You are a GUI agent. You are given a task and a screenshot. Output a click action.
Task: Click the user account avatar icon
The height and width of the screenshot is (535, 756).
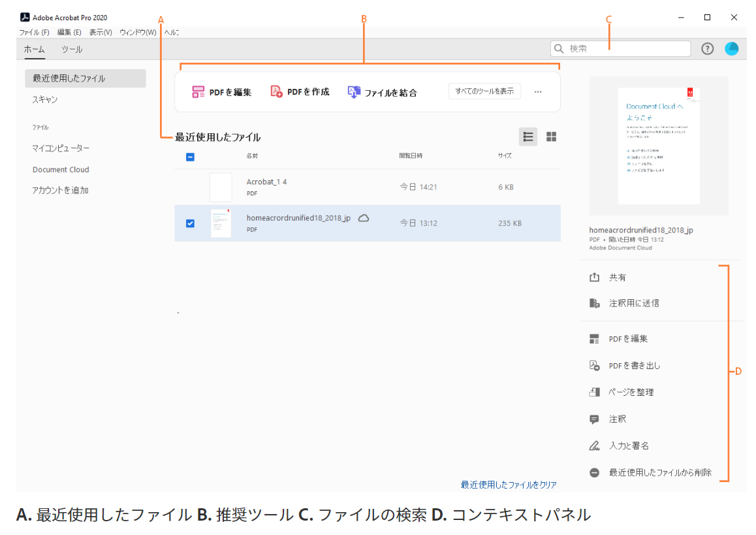(732, 49)
